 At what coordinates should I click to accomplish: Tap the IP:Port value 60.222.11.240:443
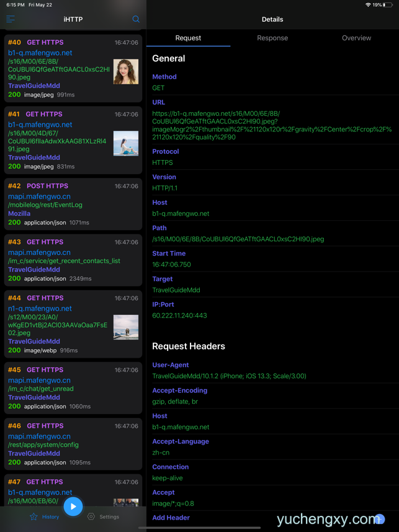179,316
